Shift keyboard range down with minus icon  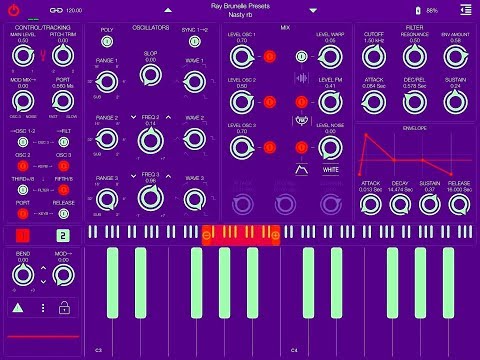pos(206,236)
